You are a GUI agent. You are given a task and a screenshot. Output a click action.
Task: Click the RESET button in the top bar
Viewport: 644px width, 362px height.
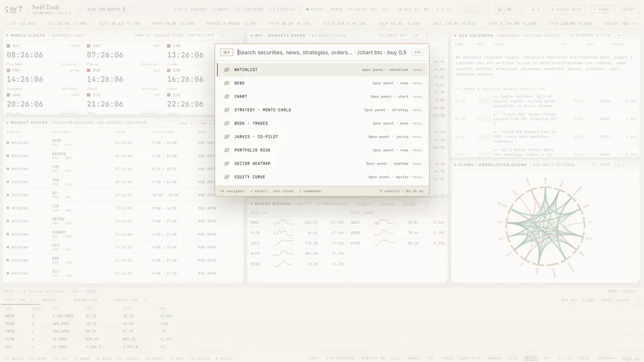(629, 9)
